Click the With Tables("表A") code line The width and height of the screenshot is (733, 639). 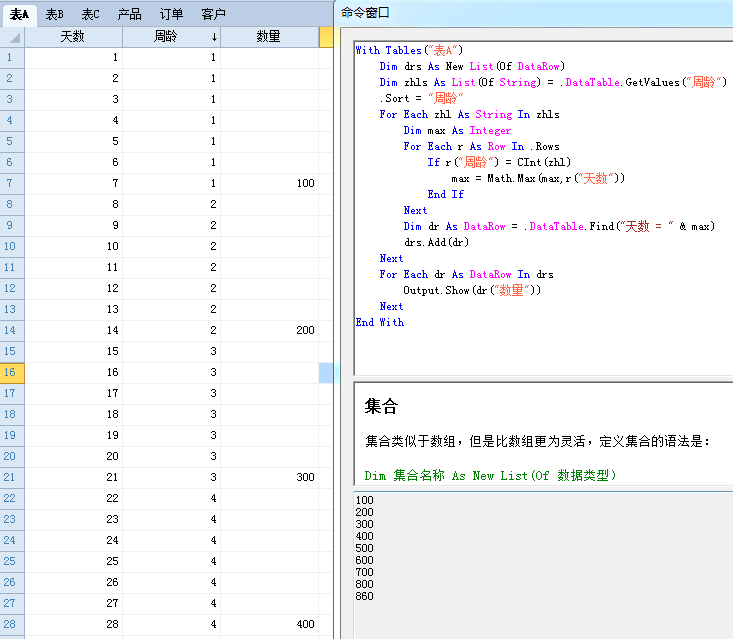click(409, 50)
